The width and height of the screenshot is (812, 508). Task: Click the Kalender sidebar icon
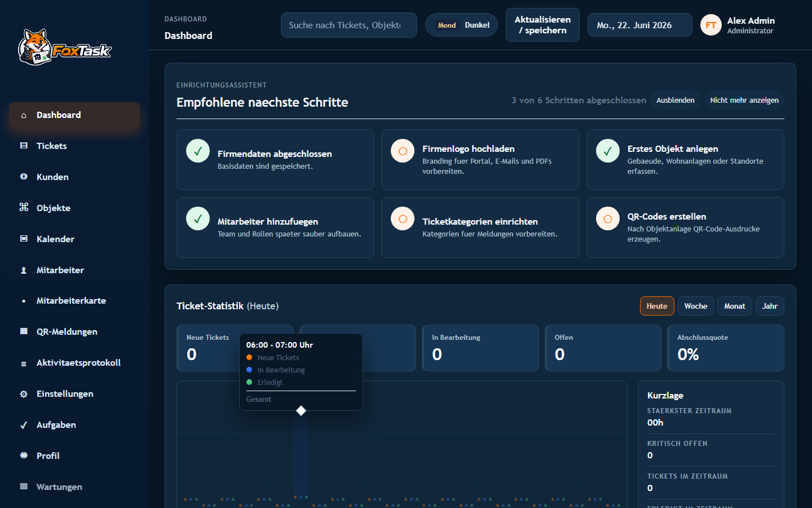(x=24, y=239)
